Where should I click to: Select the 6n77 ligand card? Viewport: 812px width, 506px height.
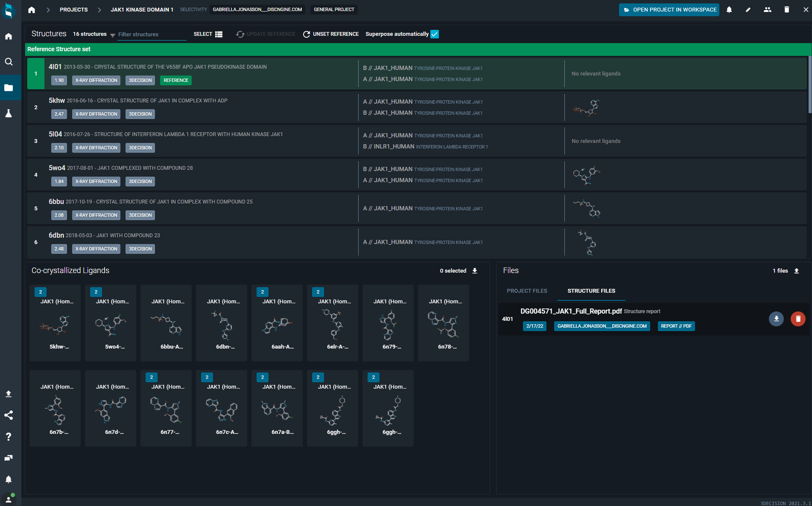[x=166, y=408]
